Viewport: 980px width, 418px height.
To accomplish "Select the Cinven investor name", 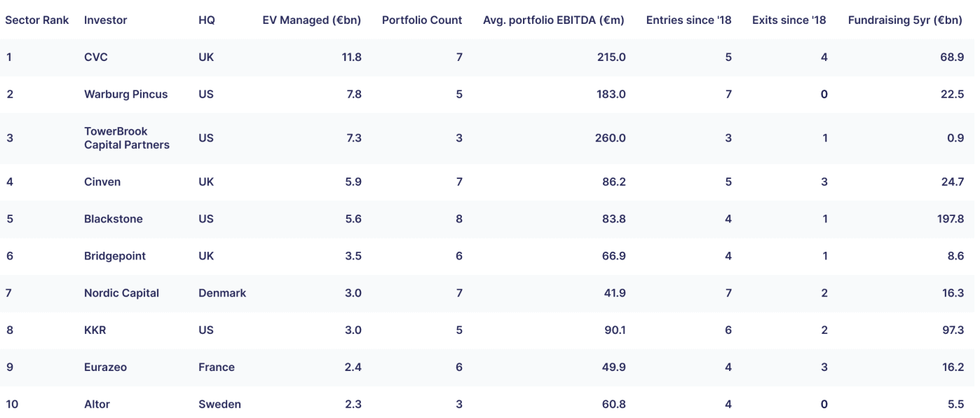I will click(102, 182).
